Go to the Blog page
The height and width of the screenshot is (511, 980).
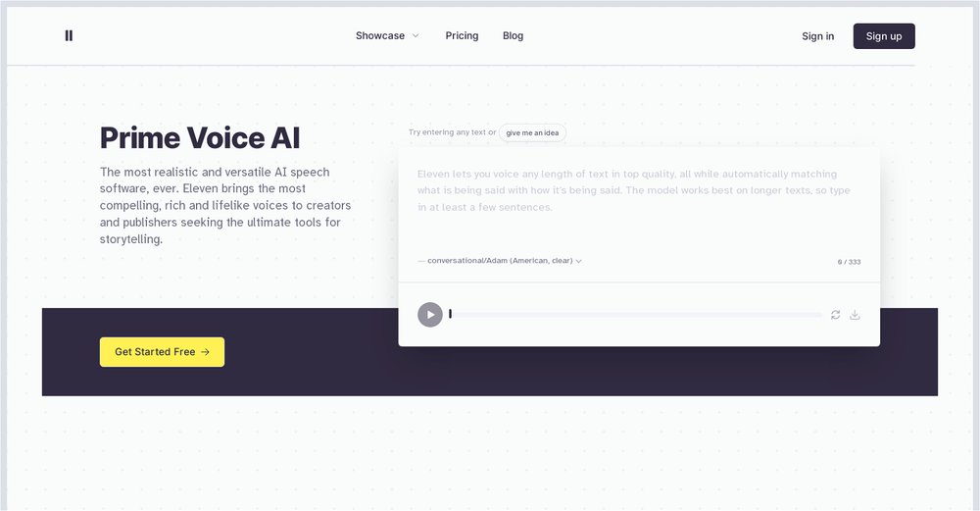(513, 35)
